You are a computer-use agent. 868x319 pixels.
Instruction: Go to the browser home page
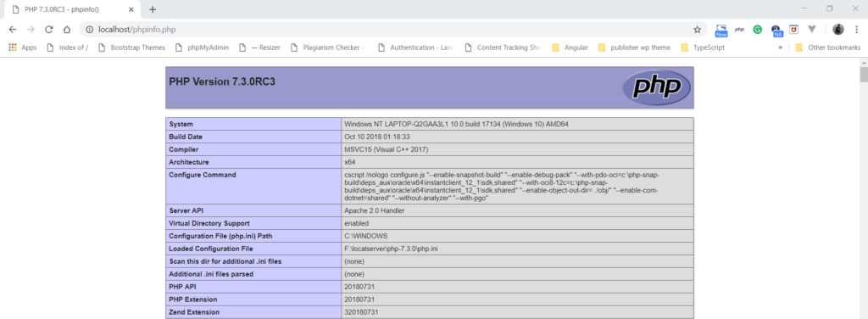[x=66, y=30]
